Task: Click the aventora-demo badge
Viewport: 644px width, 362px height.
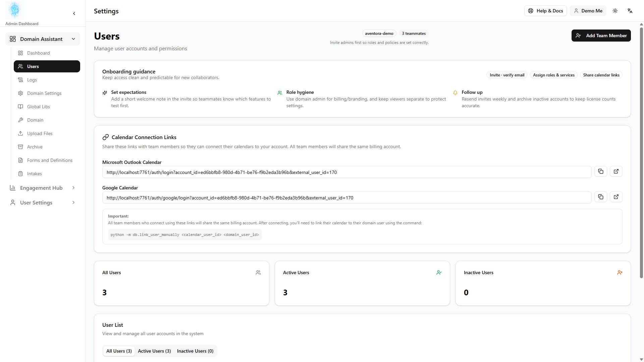Action: pos(379,34)
